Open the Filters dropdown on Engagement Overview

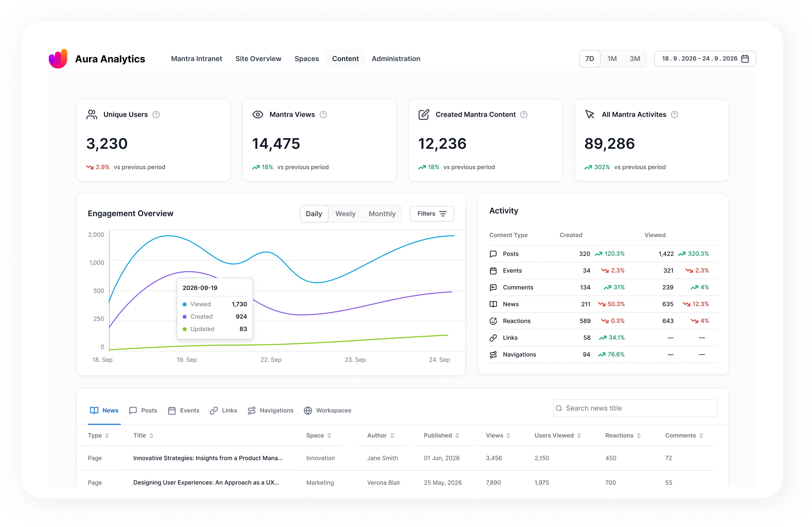click(432, 214)
